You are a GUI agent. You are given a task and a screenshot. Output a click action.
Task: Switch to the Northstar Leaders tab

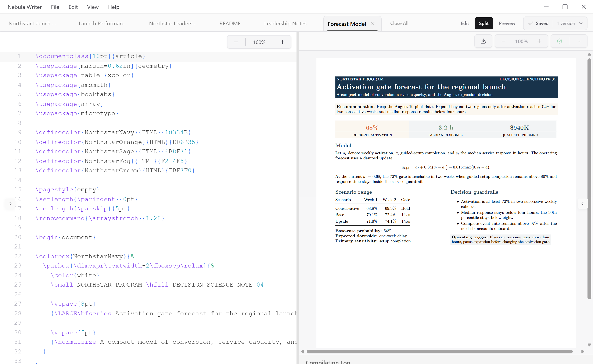(x=172, y=23)
